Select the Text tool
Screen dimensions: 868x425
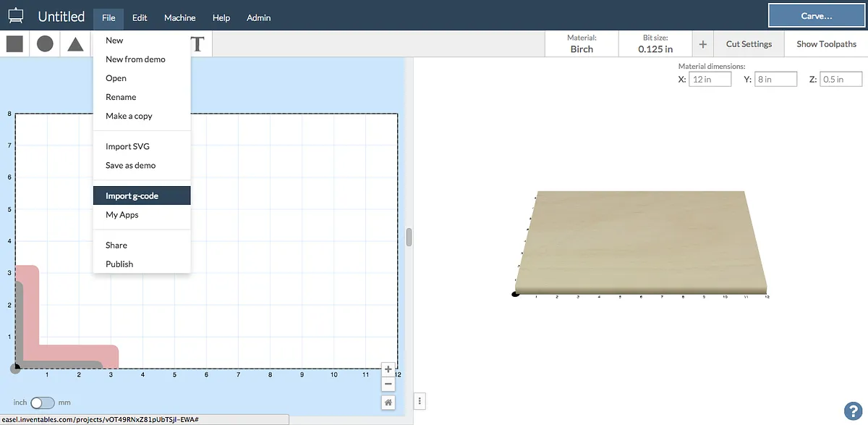[x=197, y=44]
